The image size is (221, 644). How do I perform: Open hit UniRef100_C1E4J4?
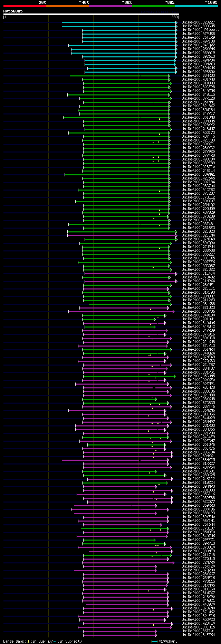pyautogui.click(x=198, y=273)
